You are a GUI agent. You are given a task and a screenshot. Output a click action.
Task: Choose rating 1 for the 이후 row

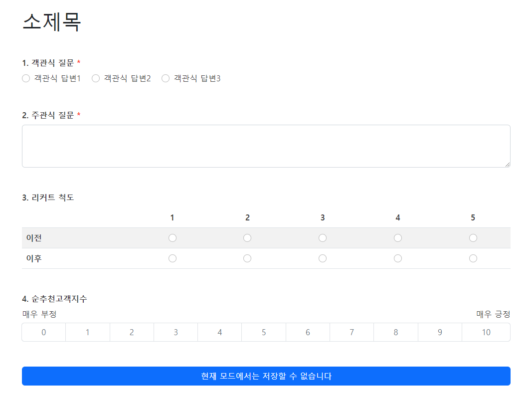coord(173,258)
